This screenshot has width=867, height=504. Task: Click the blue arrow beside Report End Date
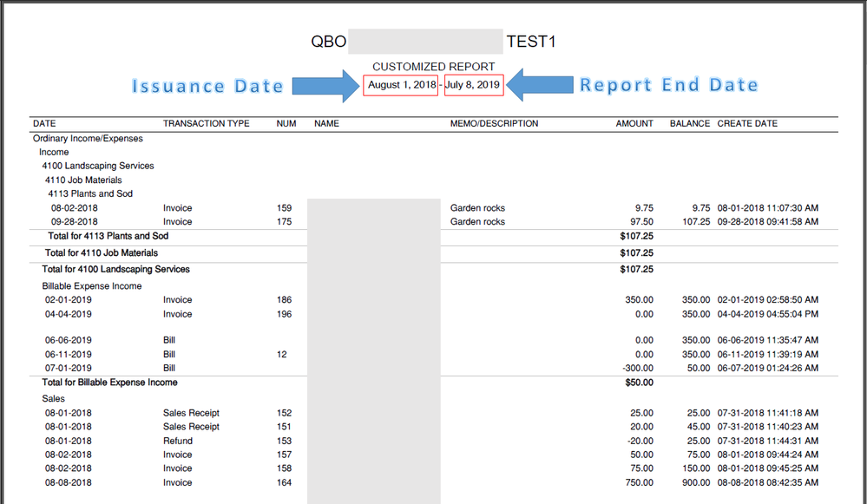[539, 85]
